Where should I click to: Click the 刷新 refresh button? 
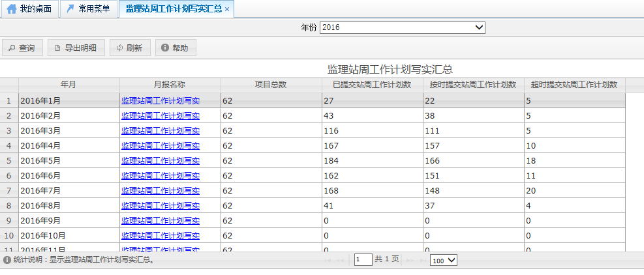pyautogui.click(x=130, y=48)
